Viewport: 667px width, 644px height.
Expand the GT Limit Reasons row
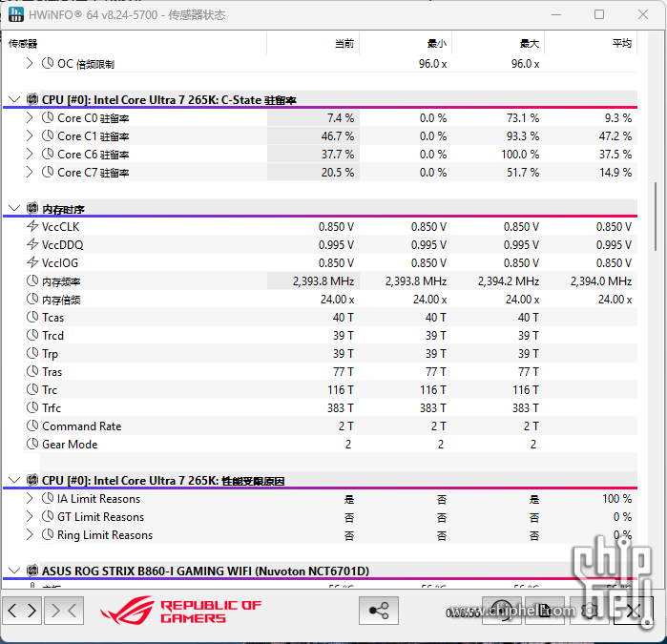pyautogui.click(x=29, y=517)
